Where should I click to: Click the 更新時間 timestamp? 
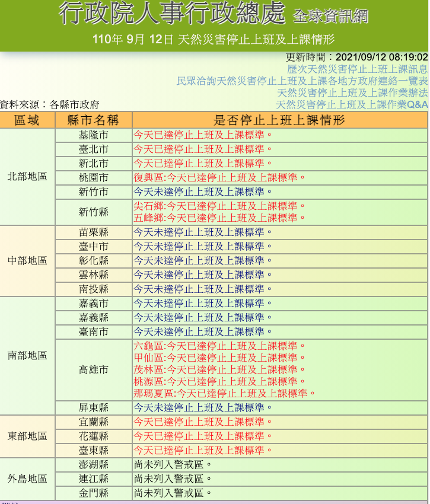point(356,57)
